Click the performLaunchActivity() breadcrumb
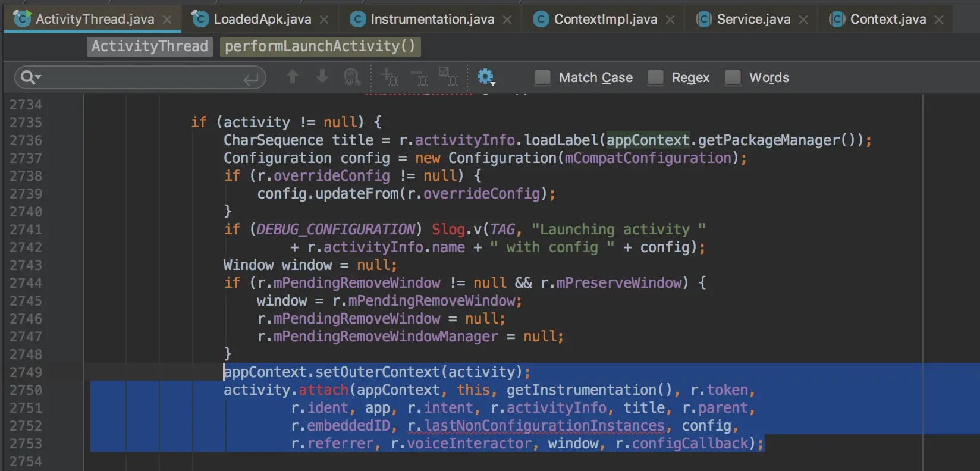Image resolution: width=980 pixels, height=471 pixels. point(320,46)
